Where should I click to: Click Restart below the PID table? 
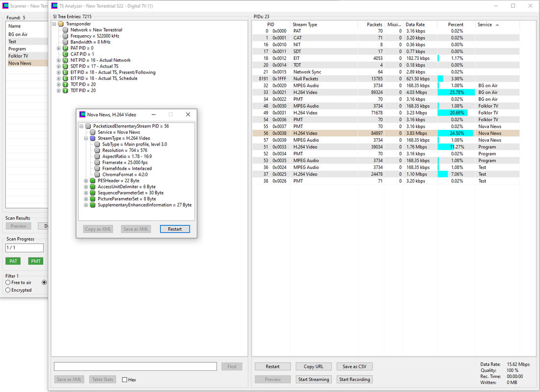(272, 367)
